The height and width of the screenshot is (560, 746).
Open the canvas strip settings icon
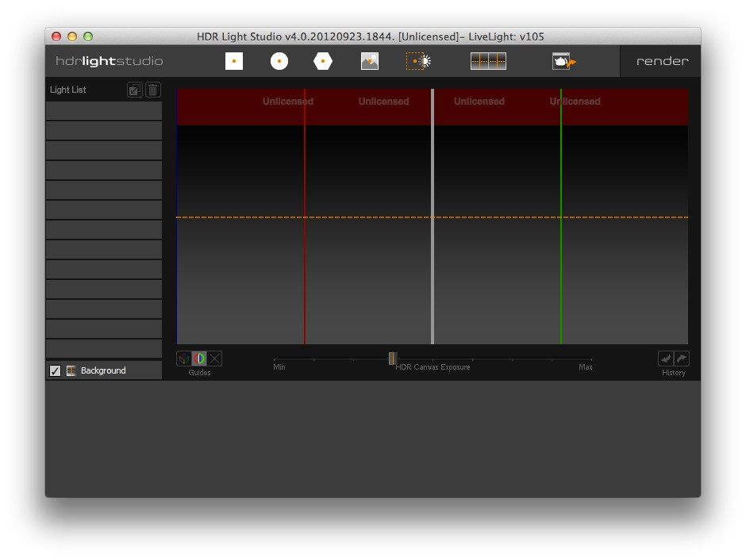click(488, 61)
